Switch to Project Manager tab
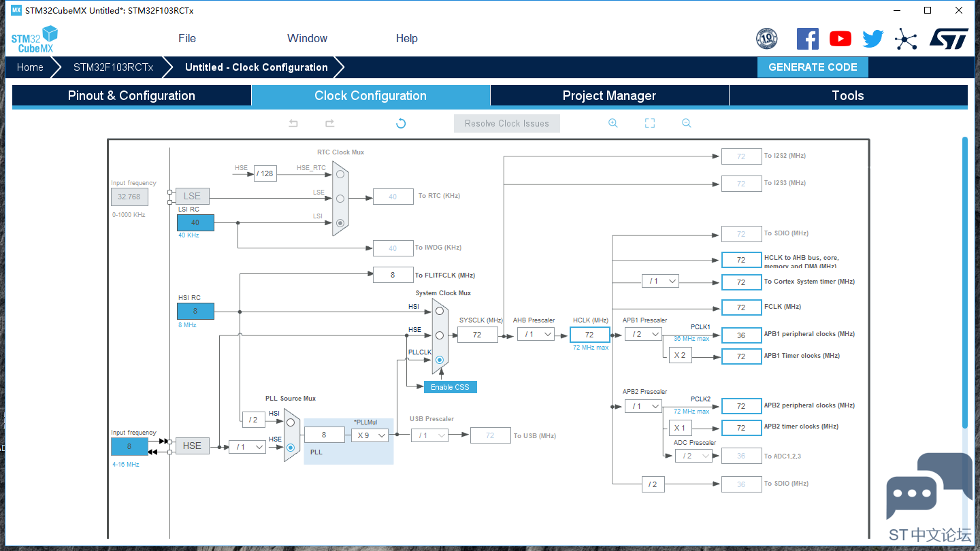Screen dimensions: 980x551 click(x=609, y=96)
